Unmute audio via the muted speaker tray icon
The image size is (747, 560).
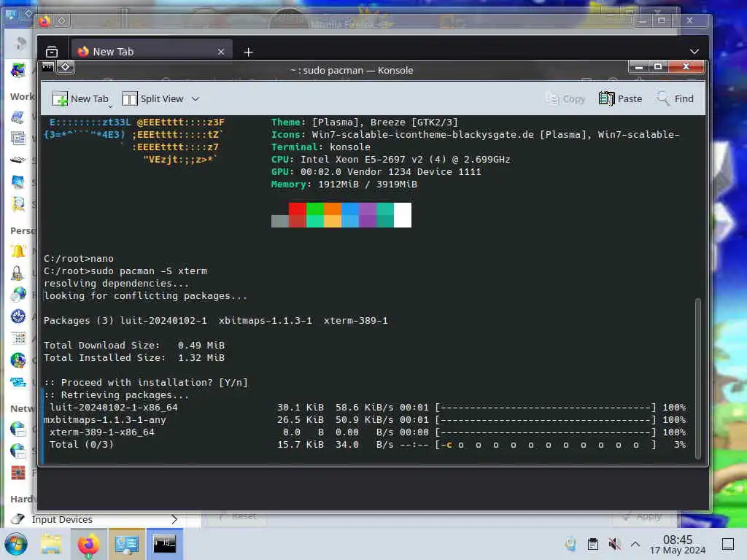tap(614, 544)
